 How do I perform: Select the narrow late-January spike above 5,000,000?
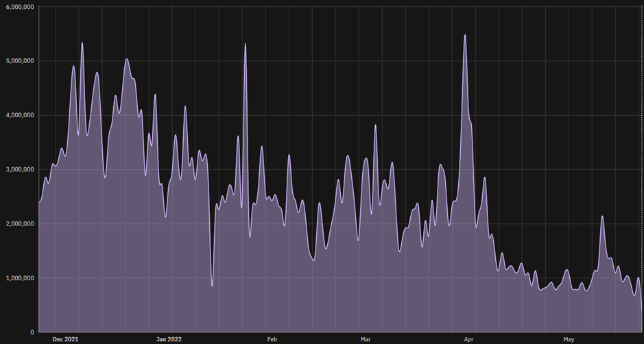point(246,44)
